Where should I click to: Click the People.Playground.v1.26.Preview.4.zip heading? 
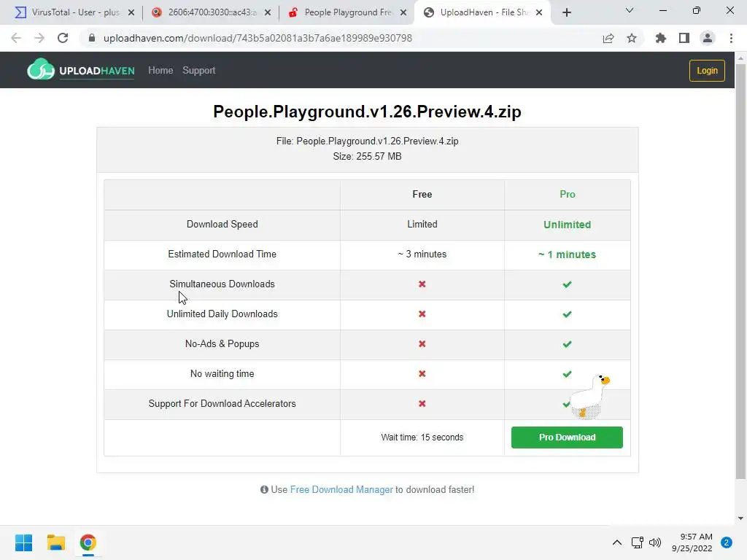(368, 112)
